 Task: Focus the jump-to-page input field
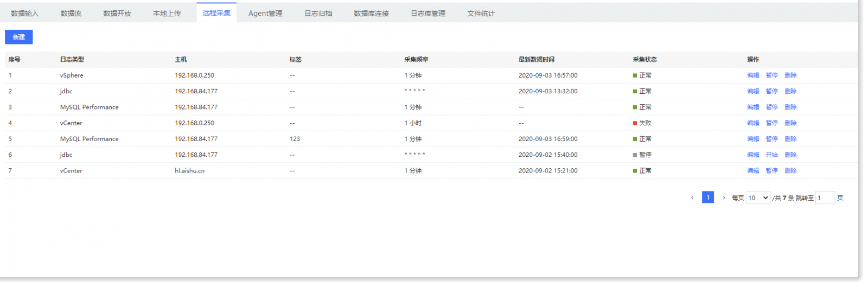825,198
